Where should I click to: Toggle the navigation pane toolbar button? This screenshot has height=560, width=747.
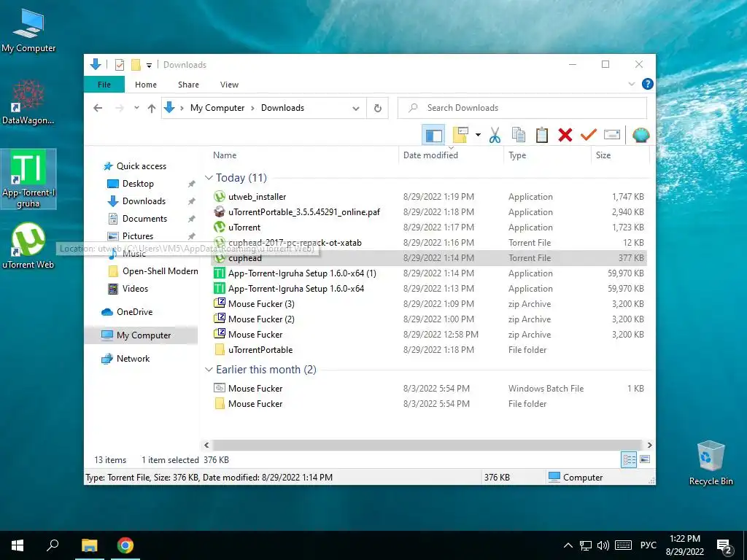click(433, 135)
